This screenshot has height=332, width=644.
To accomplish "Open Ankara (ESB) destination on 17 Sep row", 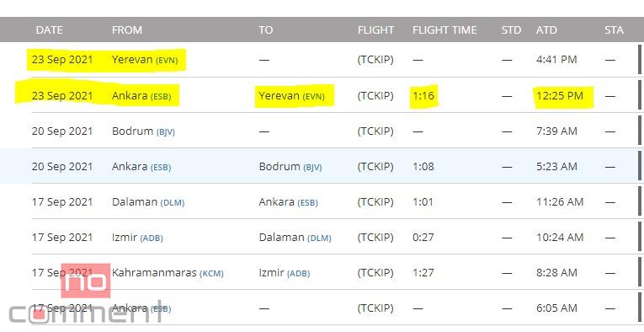I will click(x=288, y=201).
